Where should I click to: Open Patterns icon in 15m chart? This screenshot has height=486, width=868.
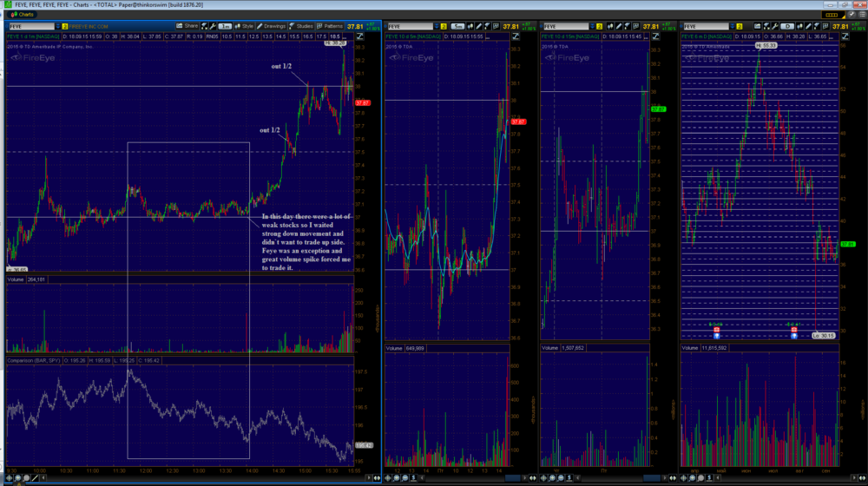pyautogui.click(x=636, y=26)
